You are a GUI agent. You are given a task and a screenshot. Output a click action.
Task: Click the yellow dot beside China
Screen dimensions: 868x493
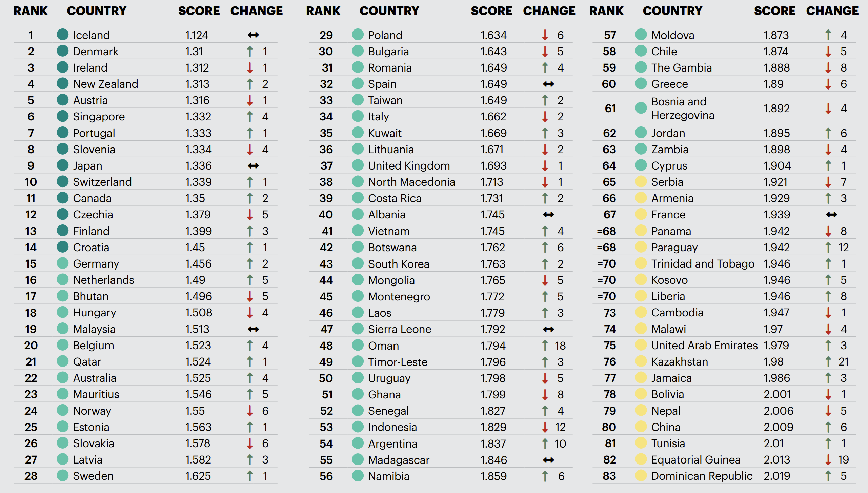[x=641, y=427]
